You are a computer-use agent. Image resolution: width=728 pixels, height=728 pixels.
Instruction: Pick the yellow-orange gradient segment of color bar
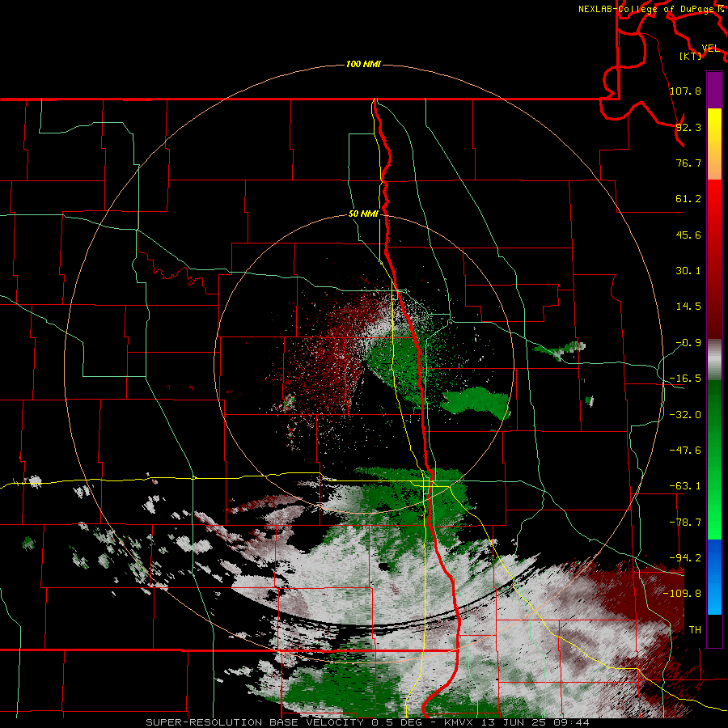pos(714,144)
